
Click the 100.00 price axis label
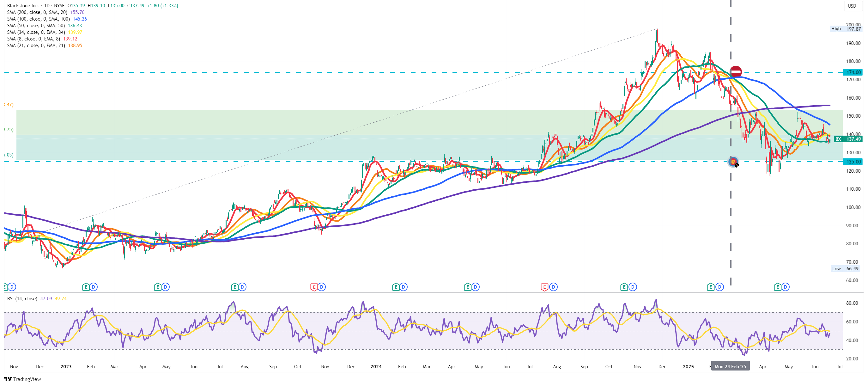(853, 207)
